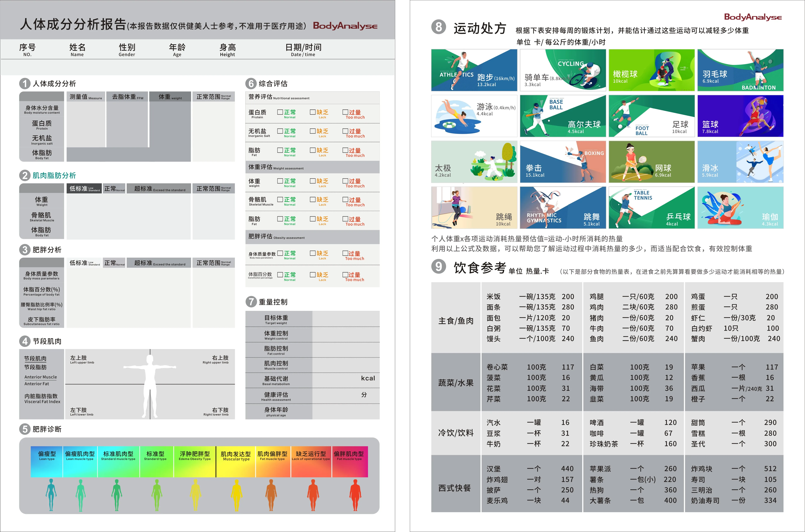805x532 pixels.
Task: Select the badminton (羽毛球) exercise card
Action: coord(740,70)
